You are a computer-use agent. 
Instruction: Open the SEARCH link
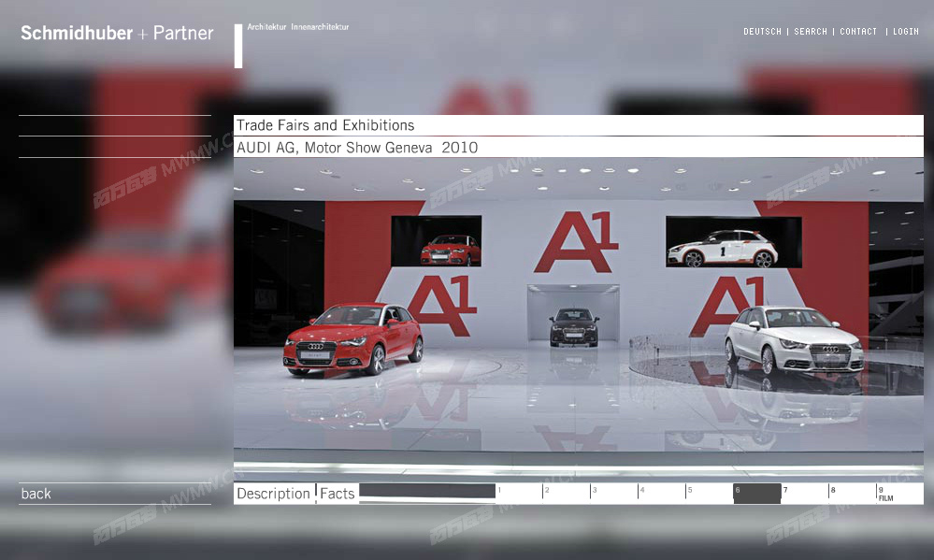tap(810, 32)
